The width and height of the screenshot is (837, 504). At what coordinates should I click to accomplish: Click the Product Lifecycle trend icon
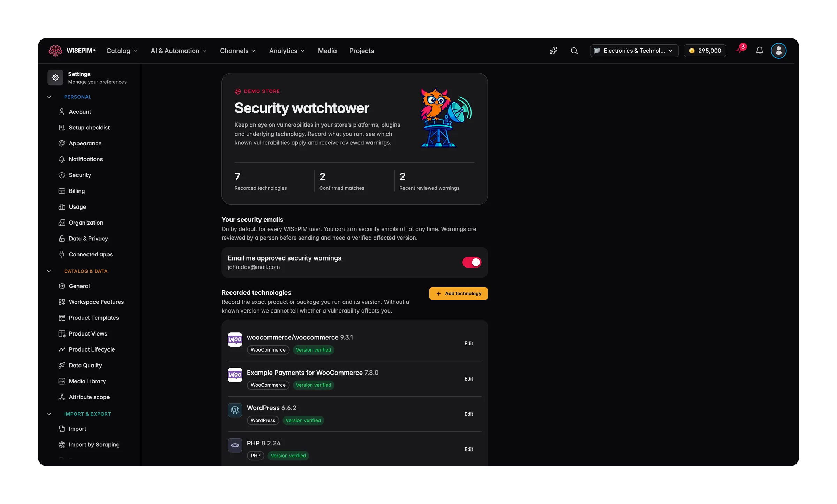coord(62,349)
